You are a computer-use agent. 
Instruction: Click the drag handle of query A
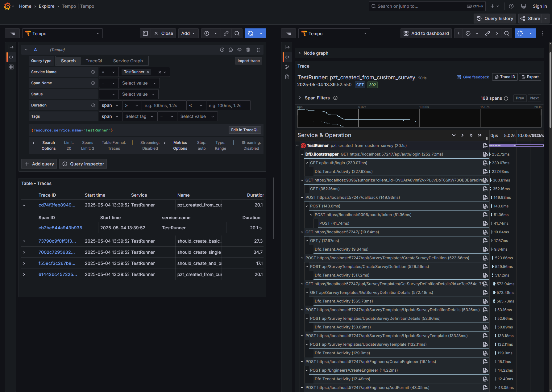point(258,50)
